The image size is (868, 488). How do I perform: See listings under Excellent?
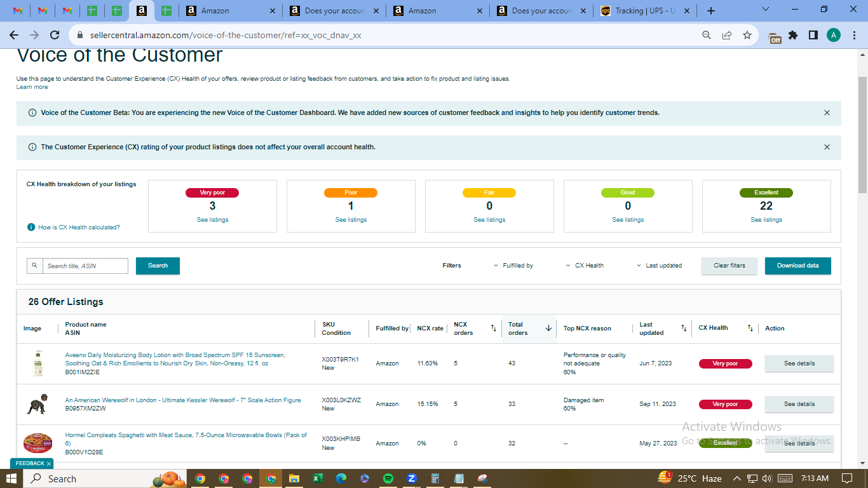click(x=767, y=220)
